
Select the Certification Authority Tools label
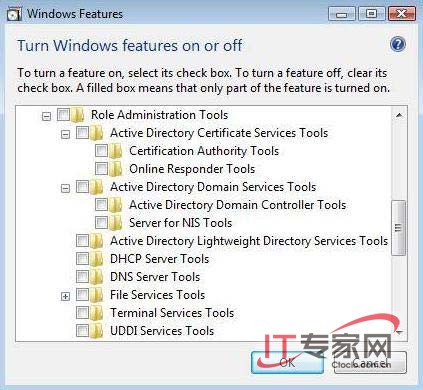pyautogui.click(x=204, y=151)
